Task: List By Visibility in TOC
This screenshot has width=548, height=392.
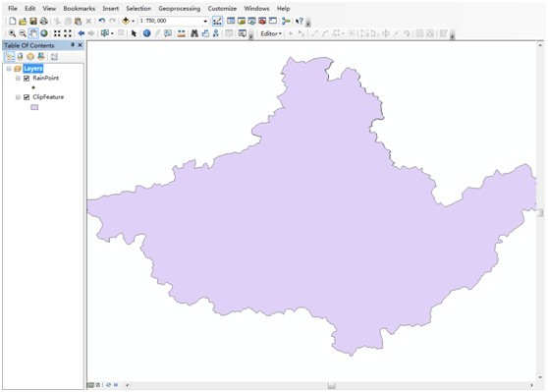Action: [x=30, y=57]
